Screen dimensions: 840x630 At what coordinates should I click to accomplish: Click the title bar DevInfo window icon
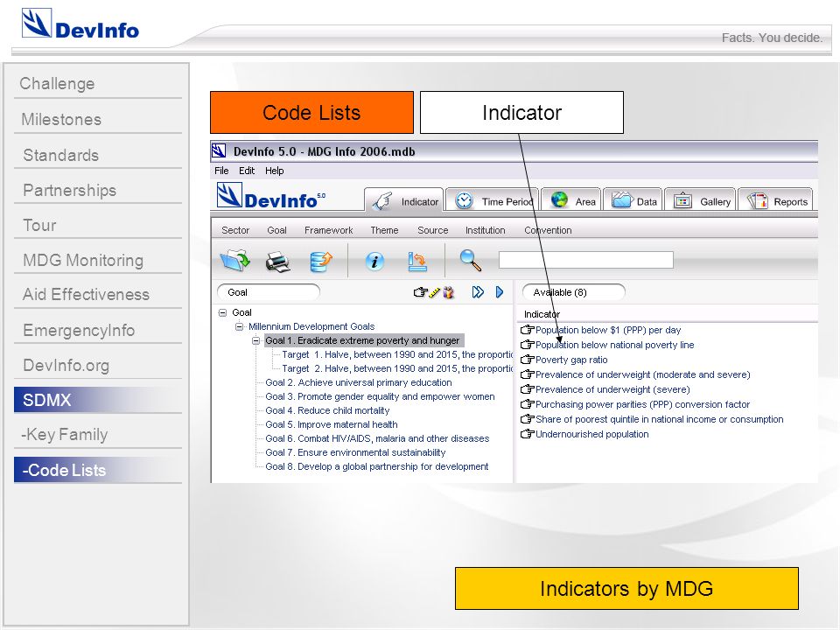tap(219, 151)
